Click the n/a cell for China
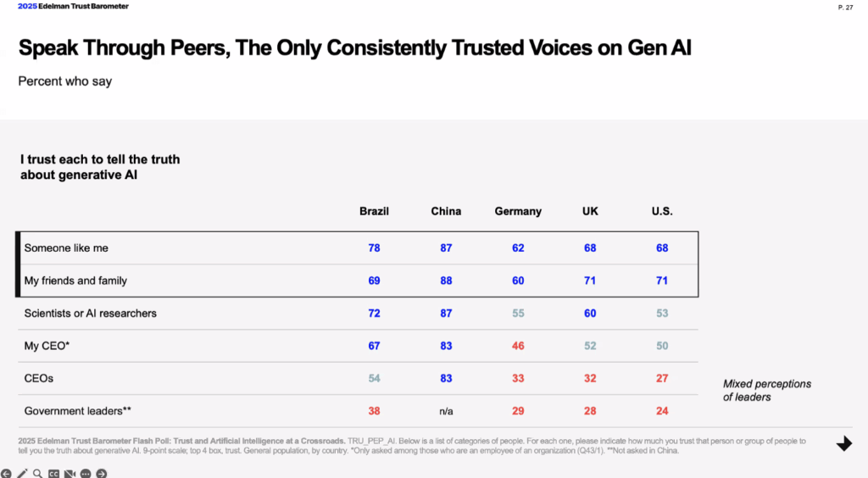 (446, 411)
